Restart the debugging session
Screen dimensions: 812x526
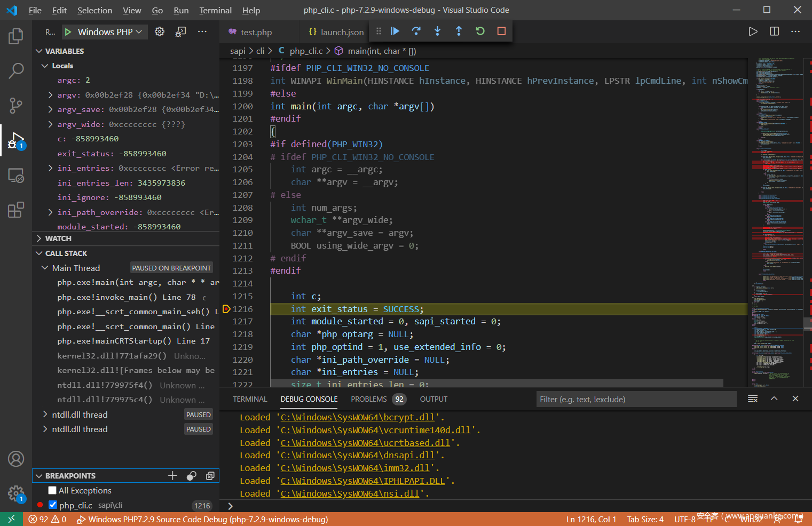pyautogui.click(x=480, y=31)
